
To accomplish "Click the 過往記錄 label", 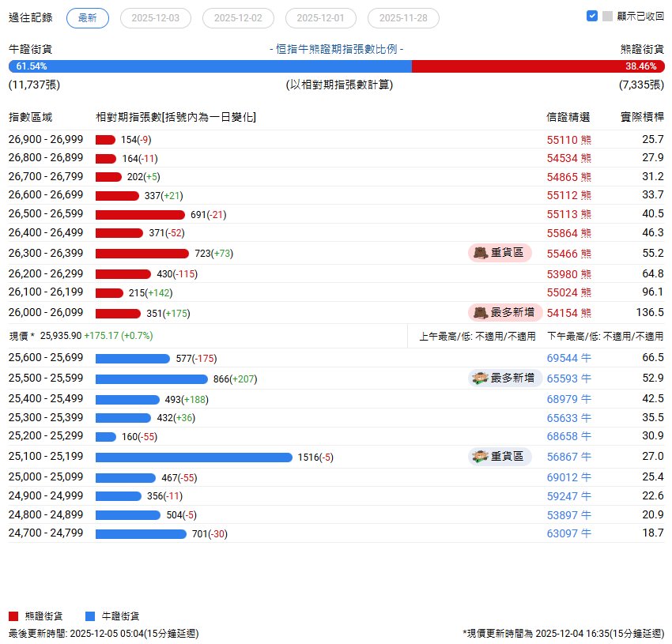I will tap(30, 17).
